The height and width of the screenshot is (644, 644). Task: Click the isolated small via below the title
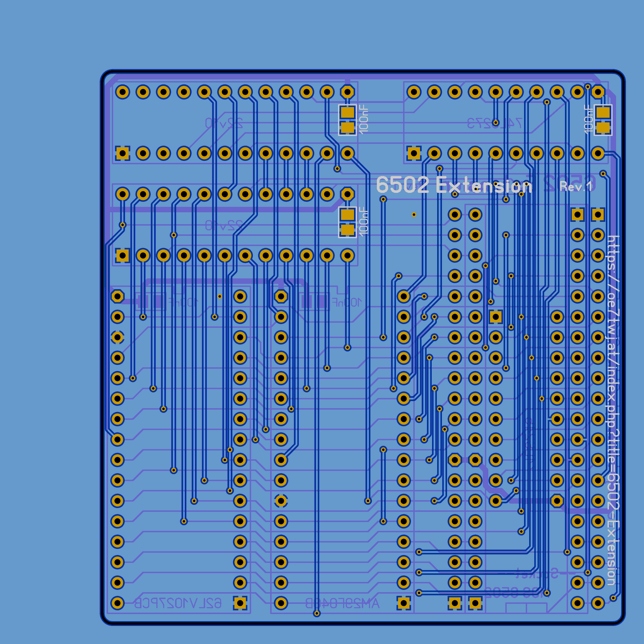tap(414, 215)
